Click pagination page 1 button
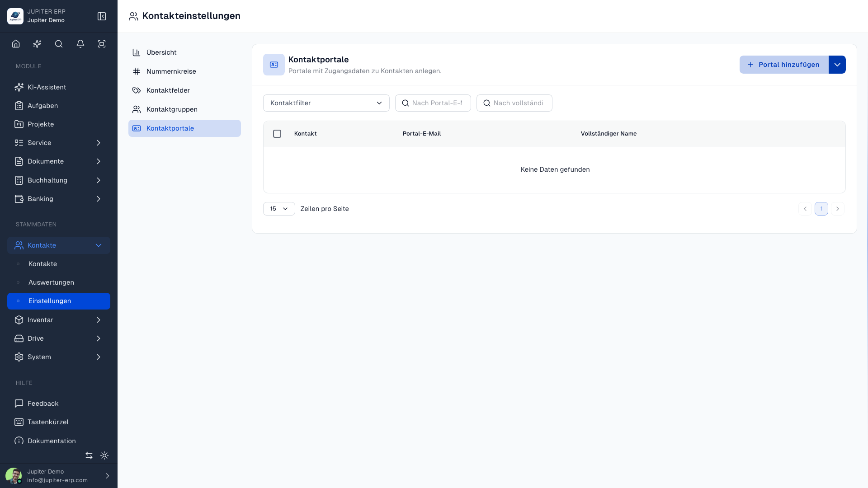The width and height of the screenshot is (868, 488). (821, 209)
